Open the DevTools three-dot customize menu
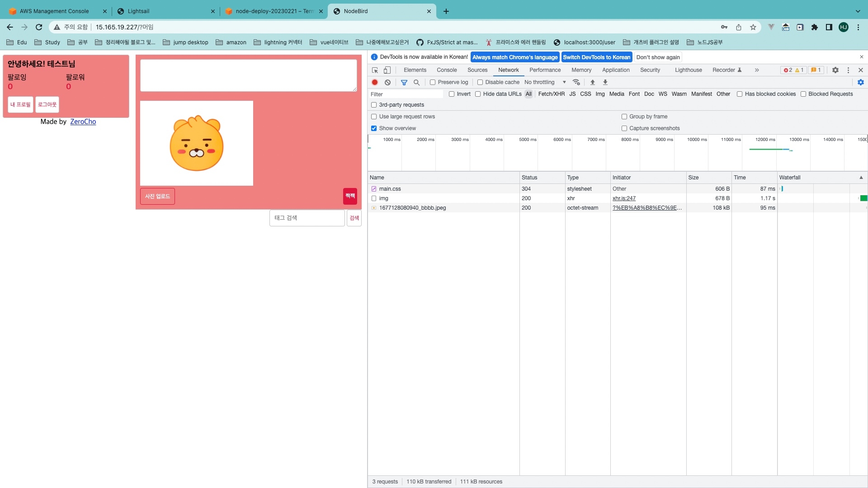Image resolution: width=868 pixels, height=488 pixels. [x=848, y=70]
